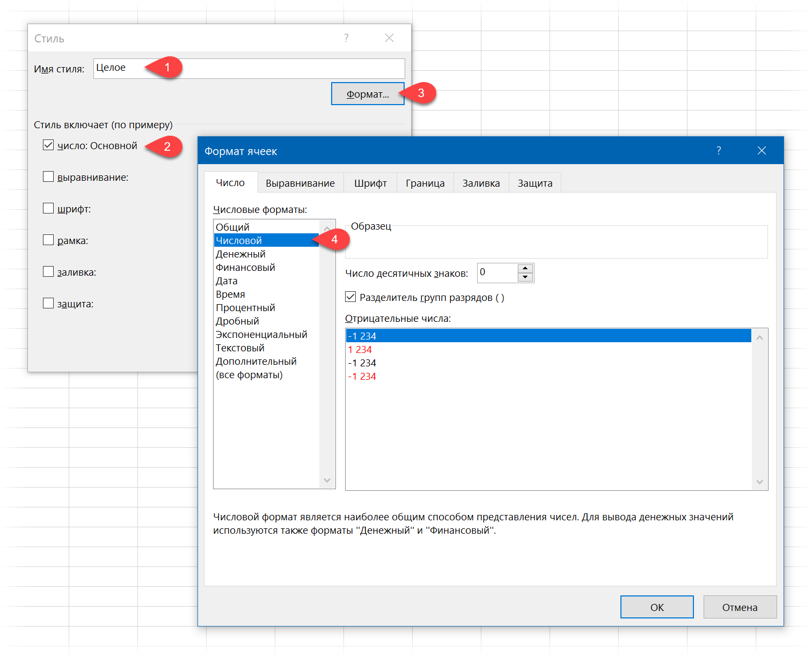Viewport: 812px width, 656px height.
Task: Select Дата format
Action: click(267, 281)
